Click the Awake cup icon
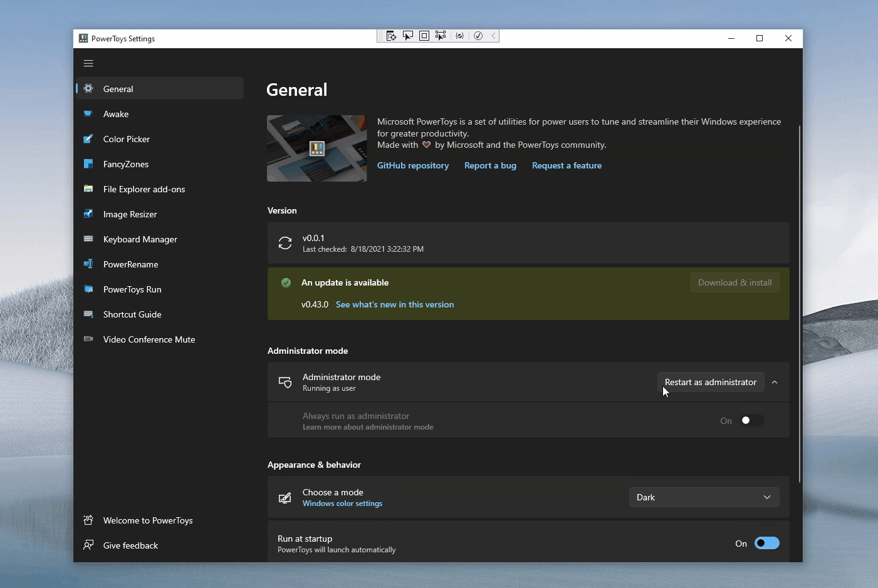This screenshot has width=878, height=588. pos(88,113)
